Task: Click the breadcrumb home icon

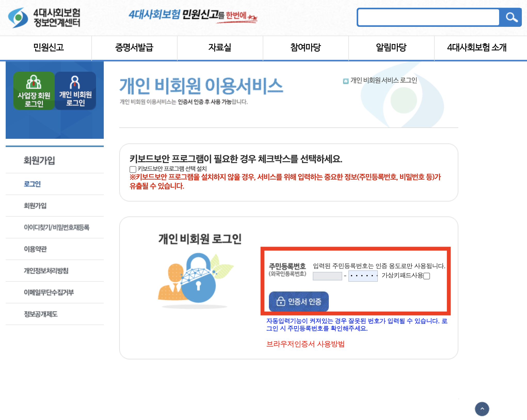Action: [x=346, y=81]
